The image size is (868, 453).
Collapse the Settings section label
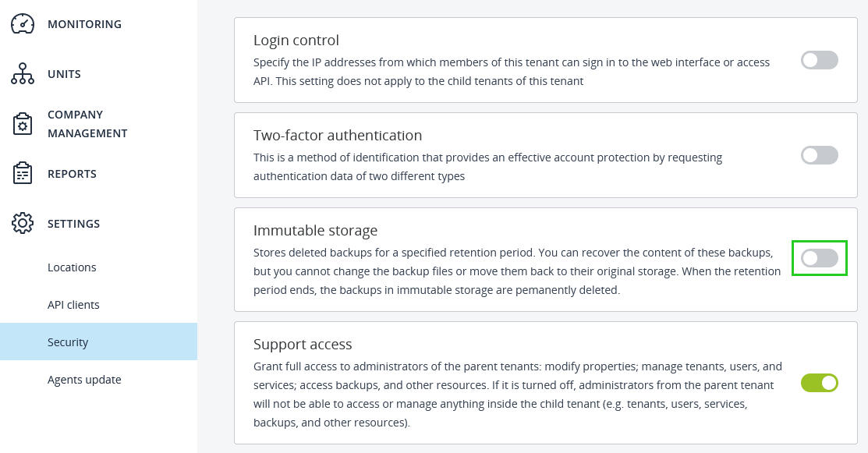tap(73, 224)
